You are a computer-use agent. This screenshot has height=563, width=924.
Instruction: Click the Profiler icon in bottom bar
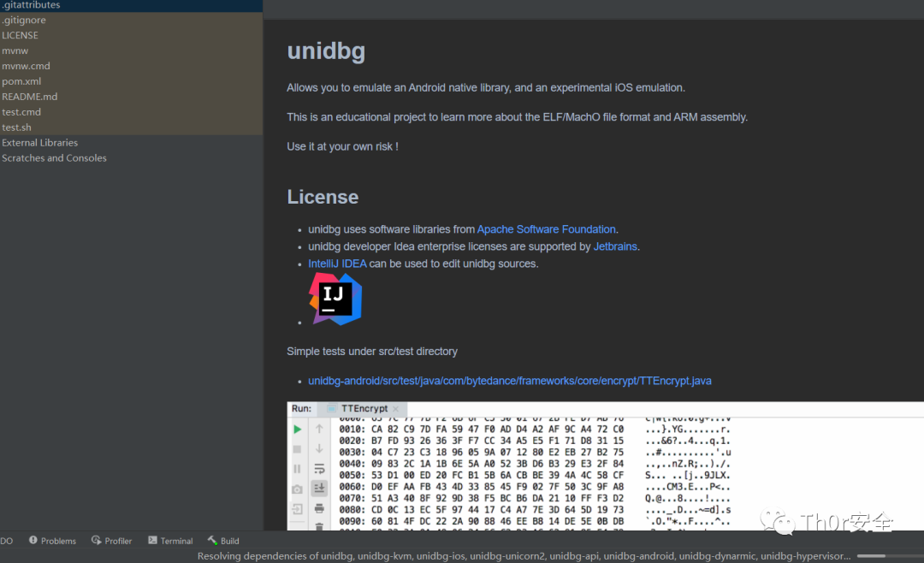[x=96, y=540]
